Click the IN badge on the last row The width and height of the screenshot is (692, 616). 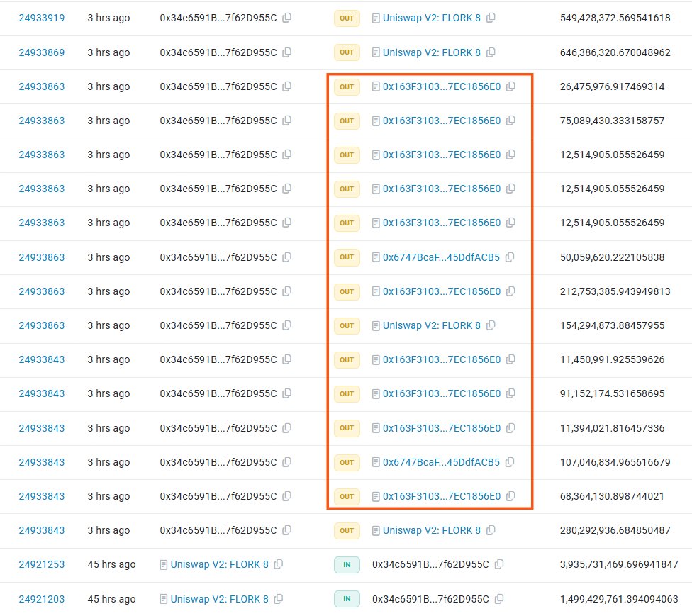(347, 599)
